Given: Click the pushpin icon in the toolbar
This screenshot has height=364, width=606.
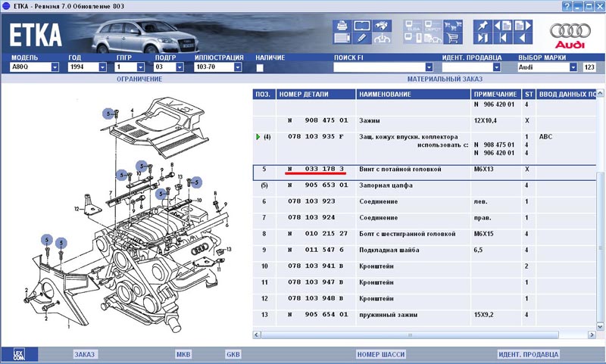Looking at the screenshot, I should 482,25.
